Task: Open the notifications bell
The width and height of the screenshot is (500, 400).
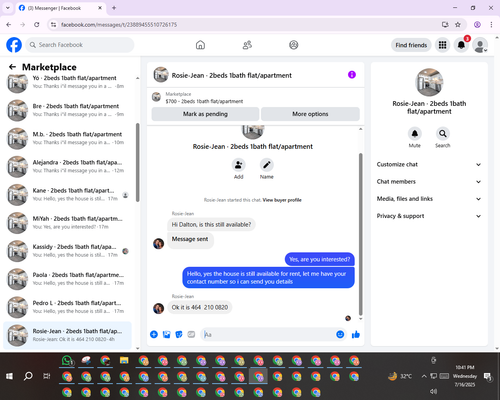Action: tap(461, 45)
